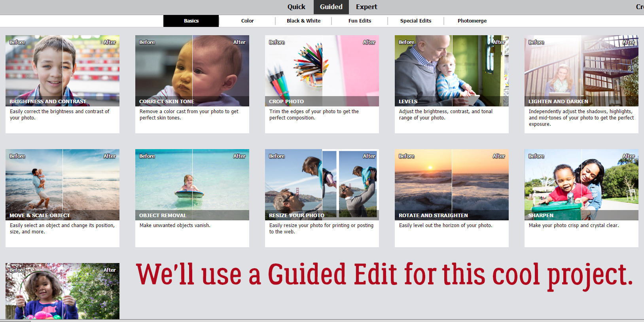Screen dimensions: 644x322
Task: Open the Sharpen guided edit
Action: tap(581, 185)
